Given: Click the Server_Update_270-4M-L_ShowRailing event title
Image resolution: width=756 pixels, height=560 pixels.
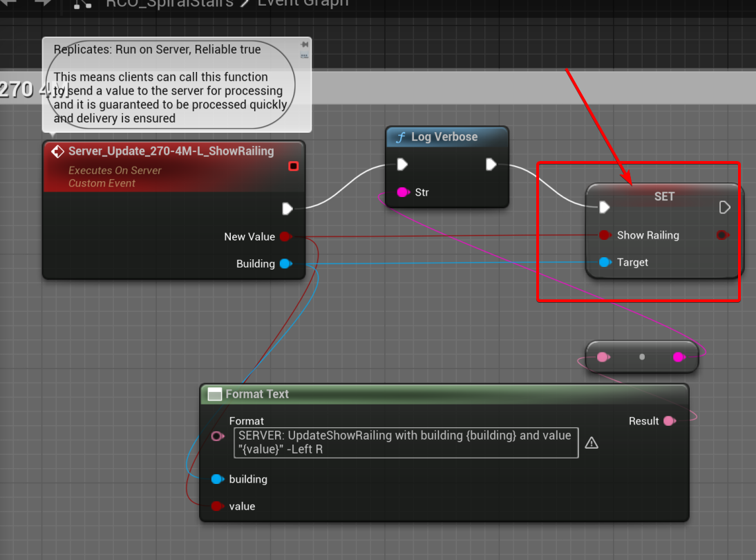Looking at the screenshot, I should [x=171, y=151].
